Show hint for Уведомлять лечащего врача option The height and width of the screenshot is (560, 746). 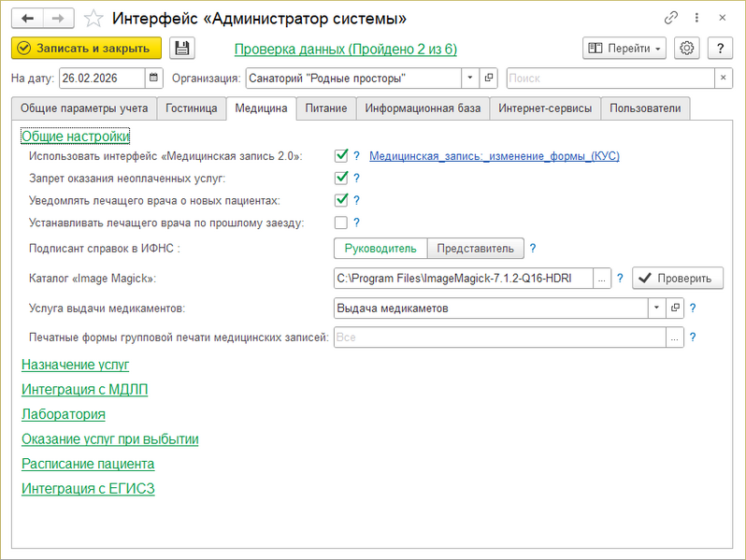pyautogui.click(x=356, y=201)
